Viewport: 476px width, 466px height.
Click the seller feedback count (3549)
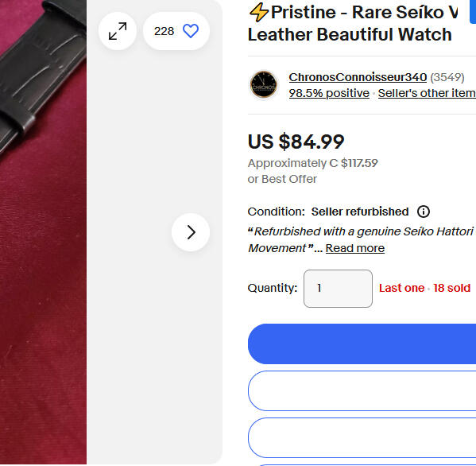[447, 77]
